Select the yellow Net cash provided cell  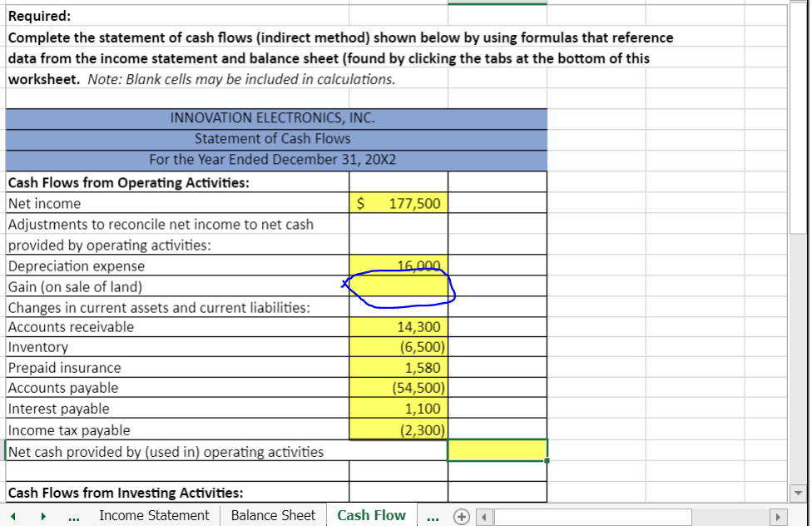point(497,449)
